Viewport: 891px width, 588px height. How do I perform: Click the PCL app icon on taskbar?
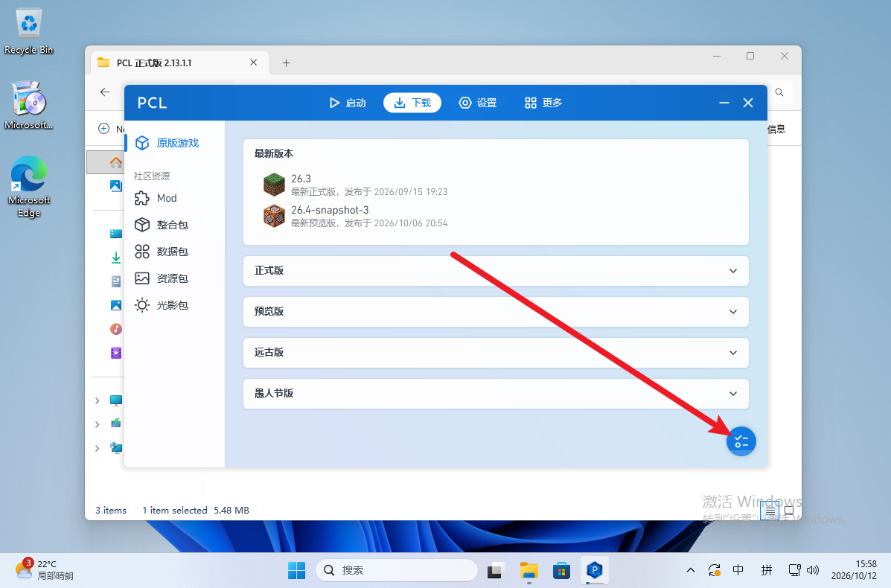[595, 570]
